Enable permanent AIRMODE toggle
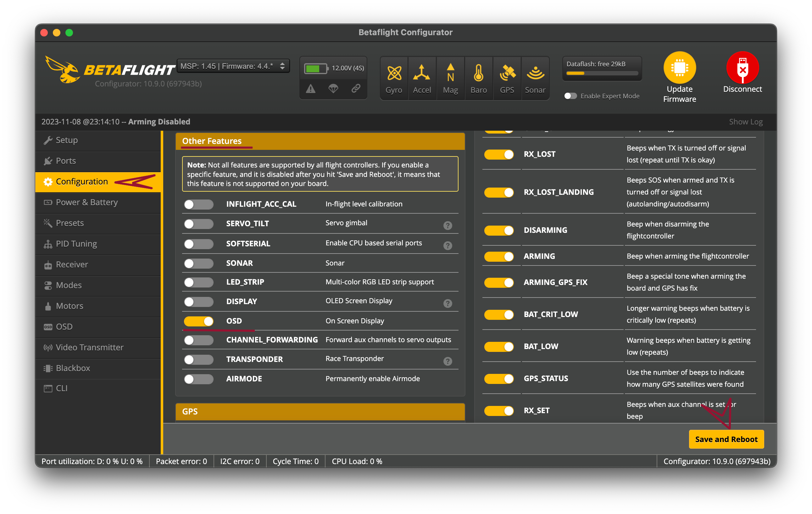This screenshot has width=812, height=514. click(x=199, y=379)
